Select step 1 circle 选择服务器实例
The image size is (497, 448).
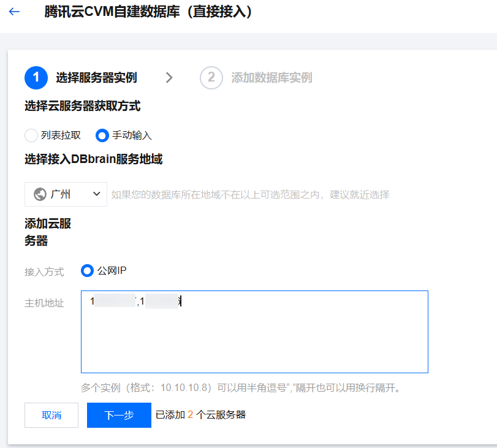tap(36, 78)
